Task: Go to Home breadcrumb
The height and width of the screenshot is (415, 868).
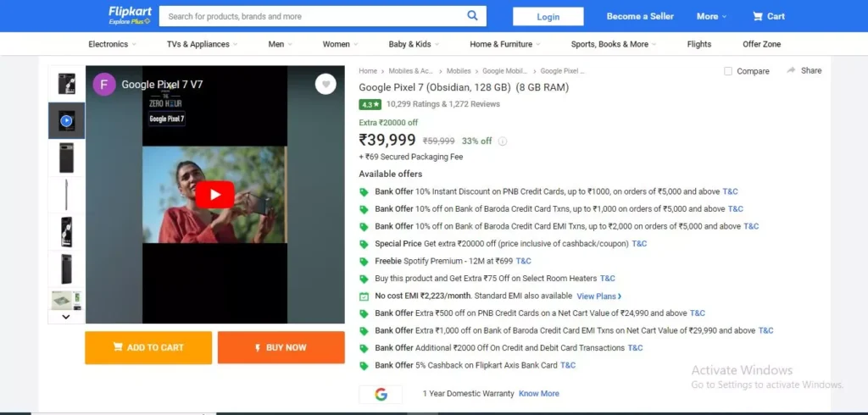Action: point(368,71)
